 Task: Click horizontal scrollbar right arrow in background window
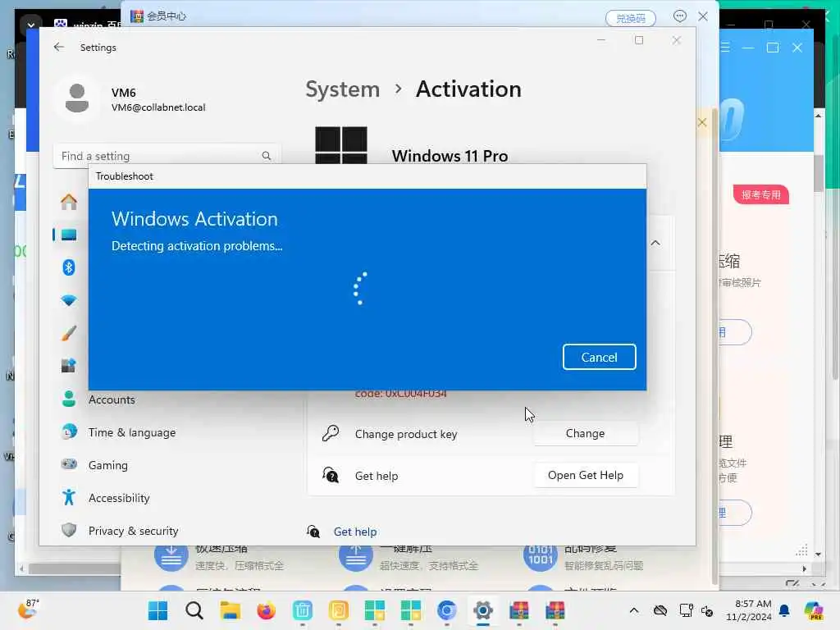click(x=804, y=569)
